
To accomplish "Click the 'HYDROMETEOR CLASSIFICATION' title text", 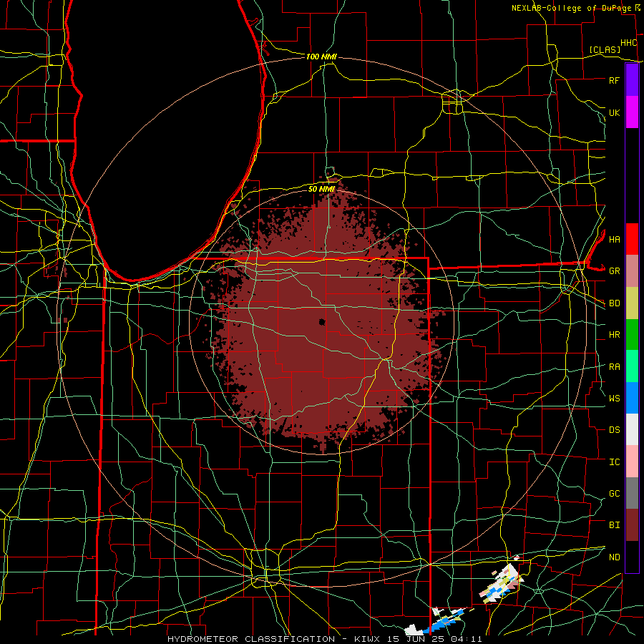I will (251, 639).
